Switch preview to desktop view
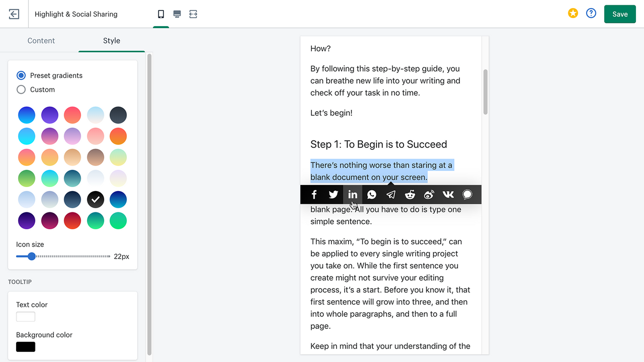 click(x=177, y=14)
